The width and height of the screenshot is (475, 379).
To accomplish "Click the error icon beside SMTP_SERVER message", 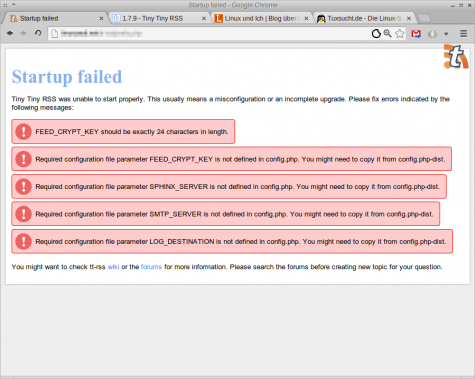I will click(23, 214).
